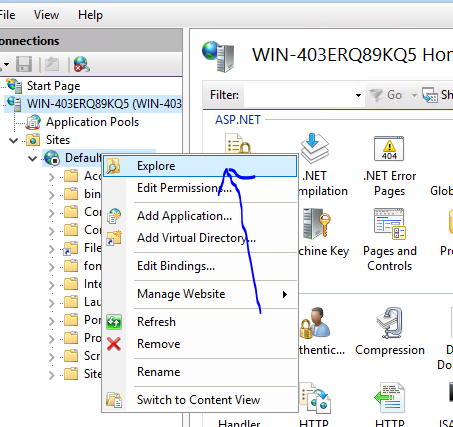The width and height of the screenshot is (453, 427).
Task: Expand the Por folder node
Action: [51, 321]
